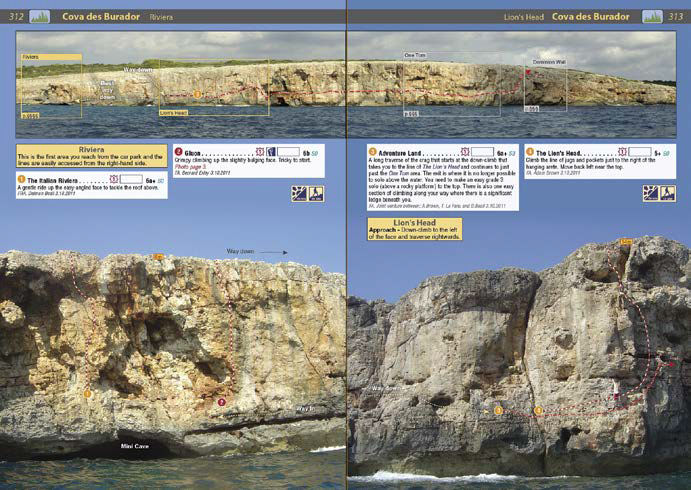Tick the checkbox for The Italian Riviera route
Viewport: 691px width, 490px height.
(132, 180)
